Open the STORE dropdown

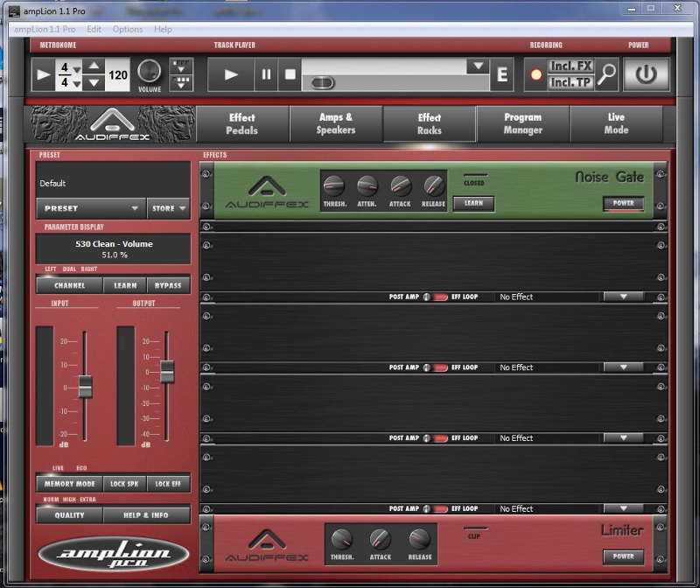(x=169, y=208)
